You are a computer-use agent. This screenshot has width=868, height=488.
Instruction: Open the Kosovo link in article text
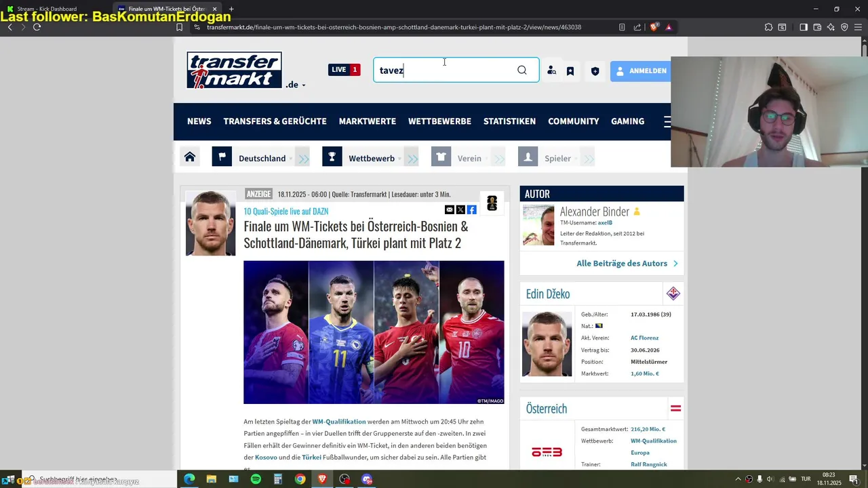point(266,457)
